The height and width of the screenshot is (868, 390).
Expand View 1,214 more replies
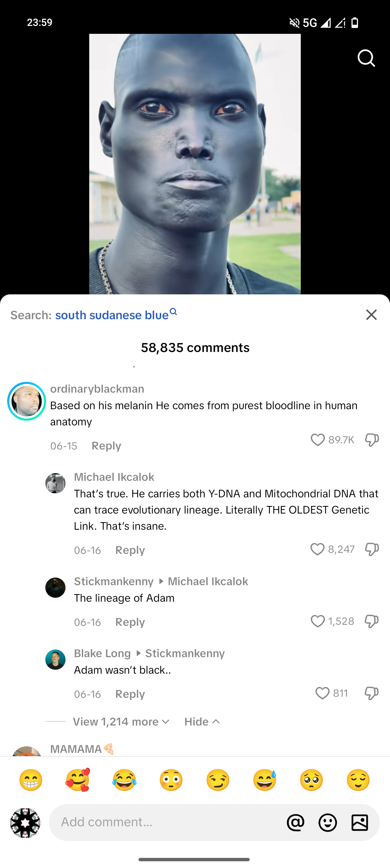click(x=121, y=722)
